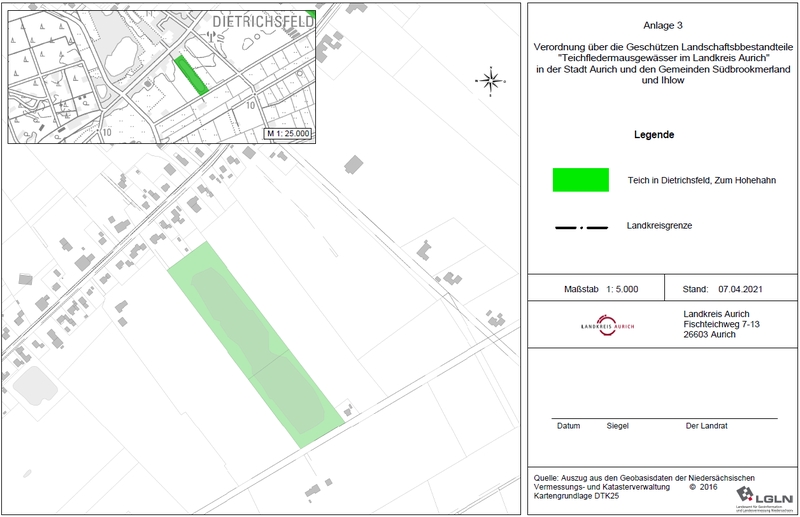Click the Der Landrat signature line

(x=706, y=426)
